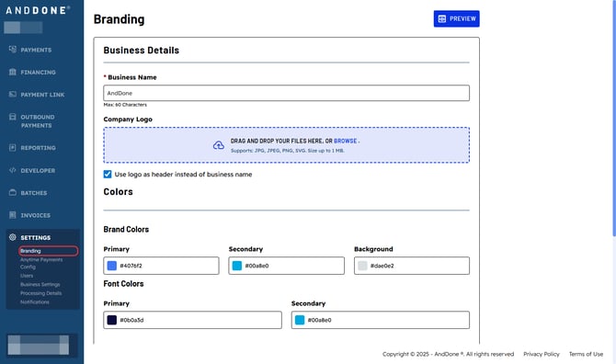Image resolution: width=616 pixels, height=364 pixels.
Task: Open the Reporting menu
Action: (x=38, y=148)
